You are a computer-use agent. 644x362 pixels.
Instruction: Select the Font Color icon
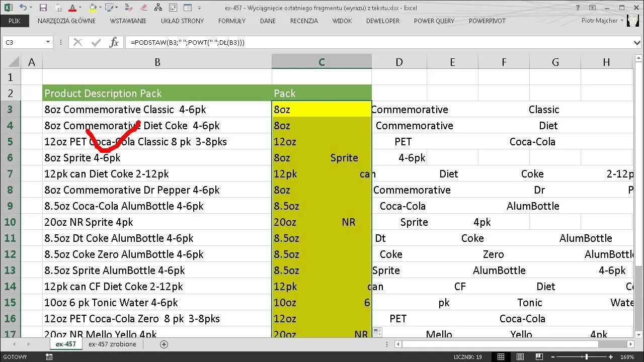tap(72, 7)
